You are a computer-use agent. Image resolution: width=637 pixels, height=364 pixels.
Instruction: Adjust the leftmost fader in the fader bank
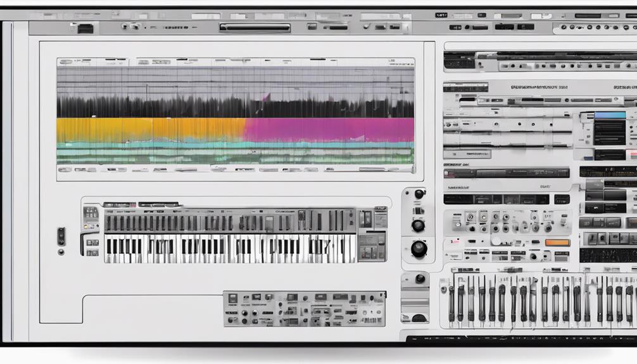pos(451,303)
